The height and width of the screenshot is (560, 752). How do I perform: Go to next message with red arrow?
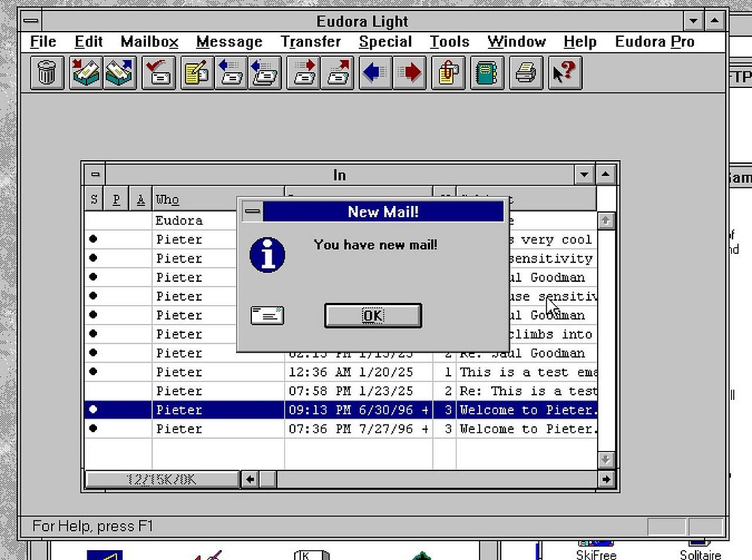point(409,74)
